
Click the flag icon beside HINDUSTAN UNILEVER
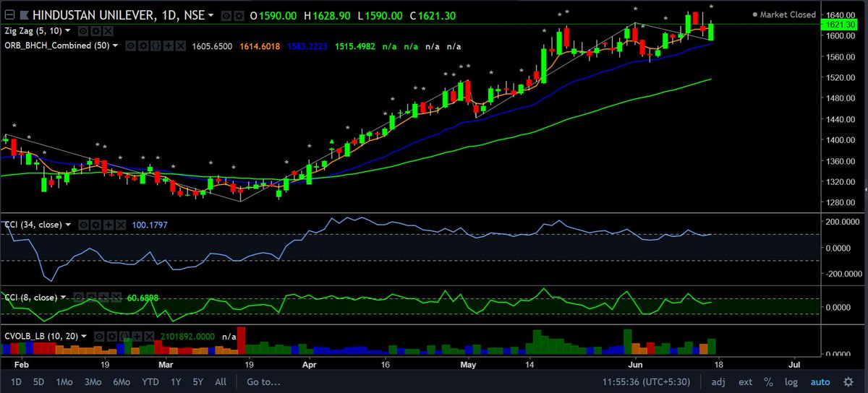[x=24, y=15]
